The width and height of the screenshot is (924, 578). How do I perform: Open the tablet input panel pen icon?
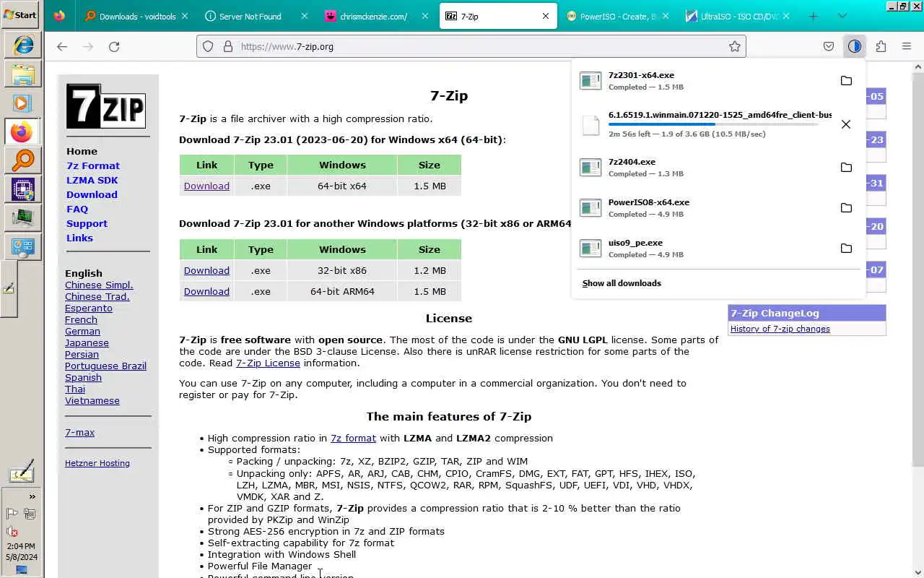pos(21,473)
